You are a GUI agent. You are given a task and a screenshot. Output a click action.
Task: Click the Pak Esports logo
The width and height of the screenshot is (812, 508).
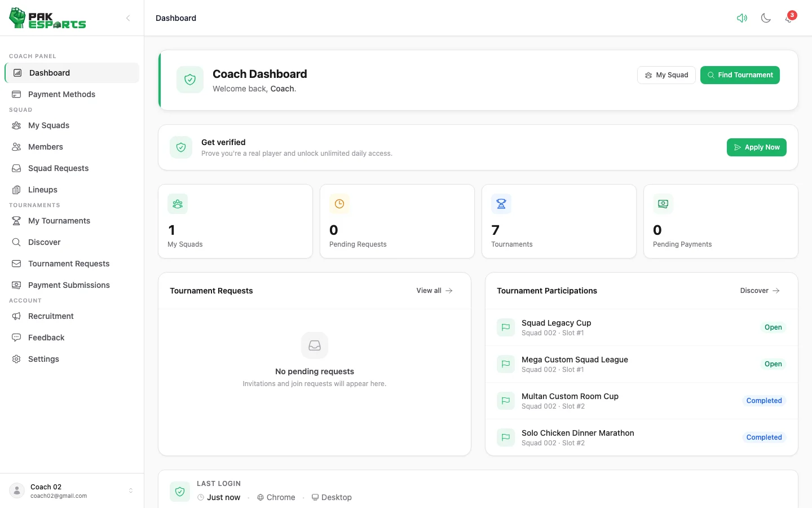47,18
